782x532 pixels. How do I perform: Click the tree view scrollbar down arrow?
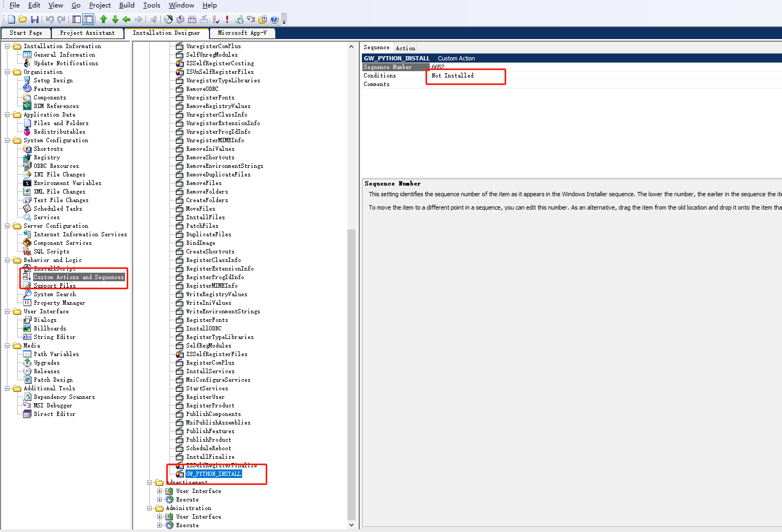point(352,525)
